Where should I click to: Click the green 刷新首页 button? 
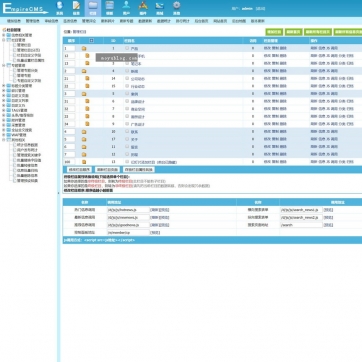click(294, 32)
